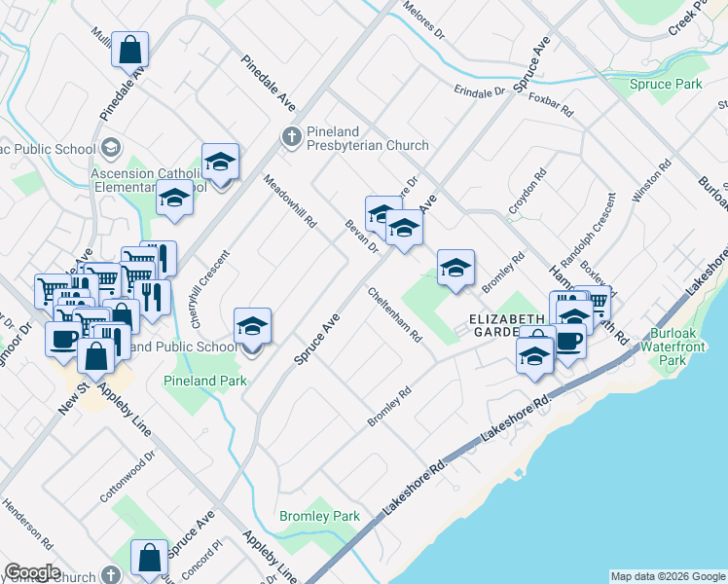
Task: Click the Cottonwood Dr street label
Action: tap(127, 476)
